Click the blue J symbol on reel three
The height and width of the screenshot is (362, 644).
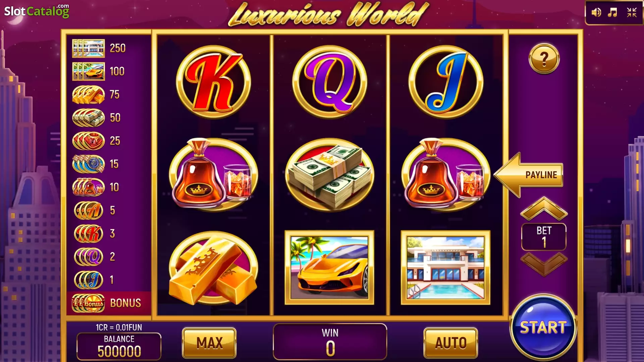point(446,82)
